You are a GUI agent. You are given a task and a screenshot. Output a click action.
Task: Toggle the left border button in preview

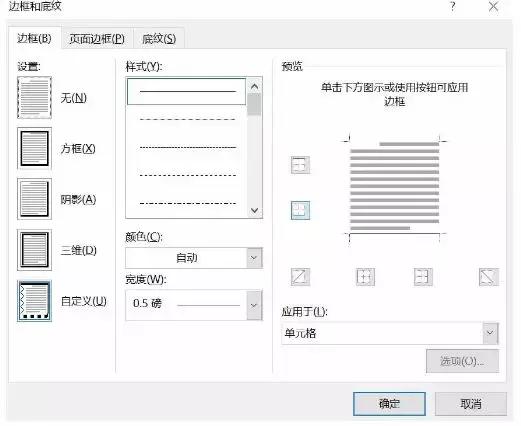click(x=365, y=277)
